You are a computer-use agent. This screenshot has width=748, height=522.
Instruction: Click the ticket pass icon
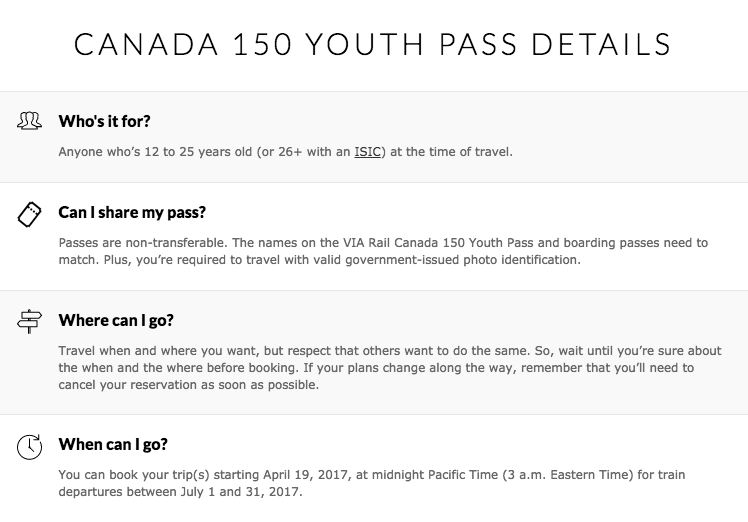point(29,214)
